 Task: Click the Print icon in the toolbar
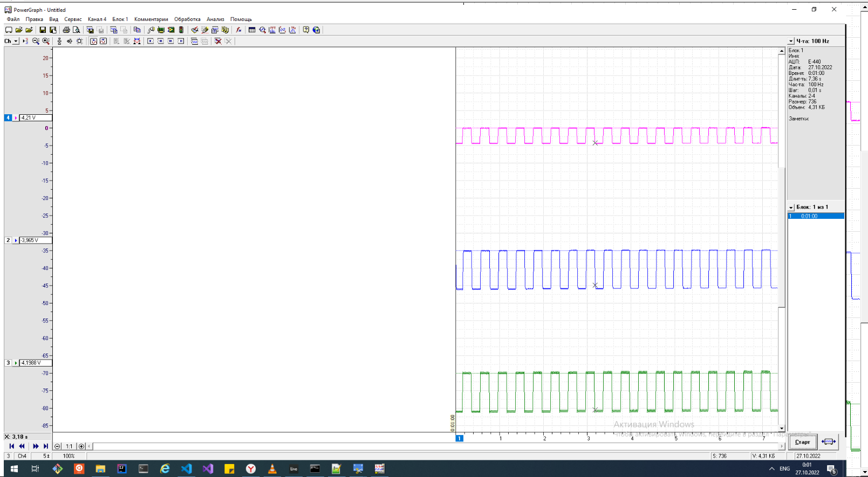coord(66,30)
